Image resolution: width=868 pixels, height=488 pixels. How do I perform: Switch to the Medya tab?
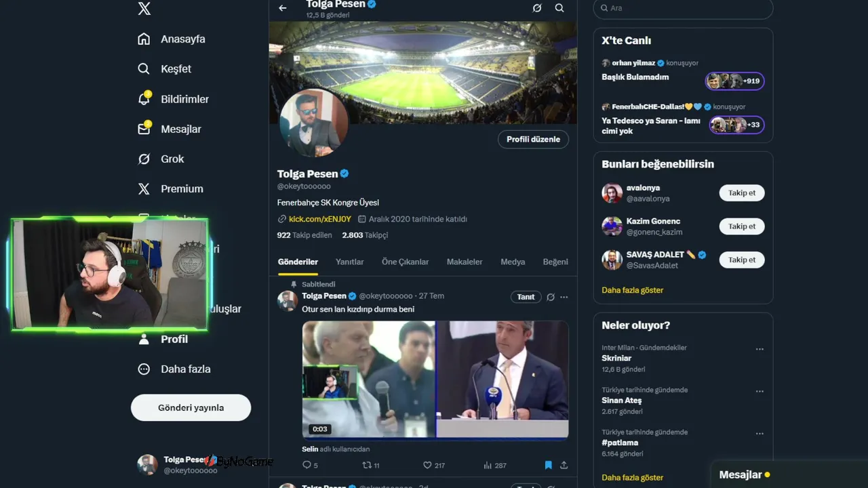pyautogui.click(x=513, y=262)
